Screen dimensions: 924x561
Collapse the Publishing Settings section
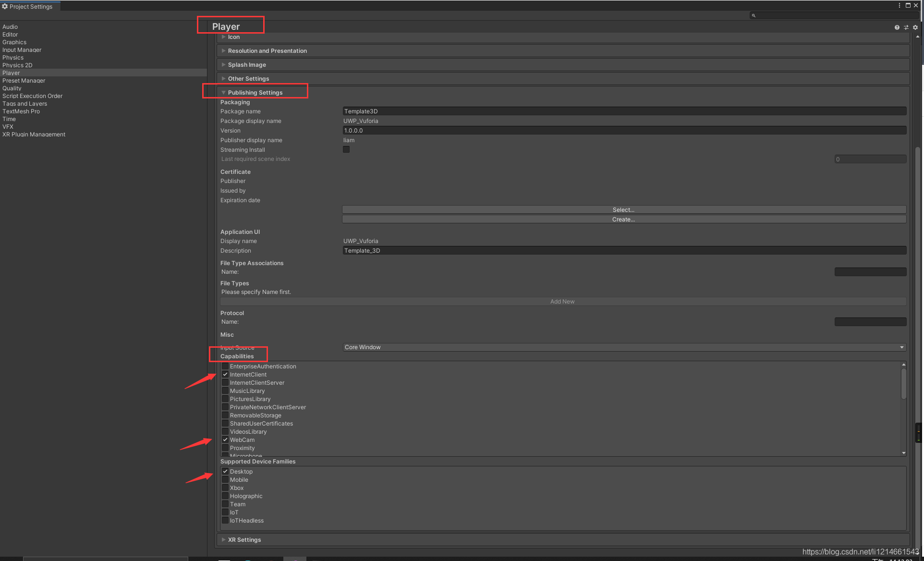(x=255, y=93)
